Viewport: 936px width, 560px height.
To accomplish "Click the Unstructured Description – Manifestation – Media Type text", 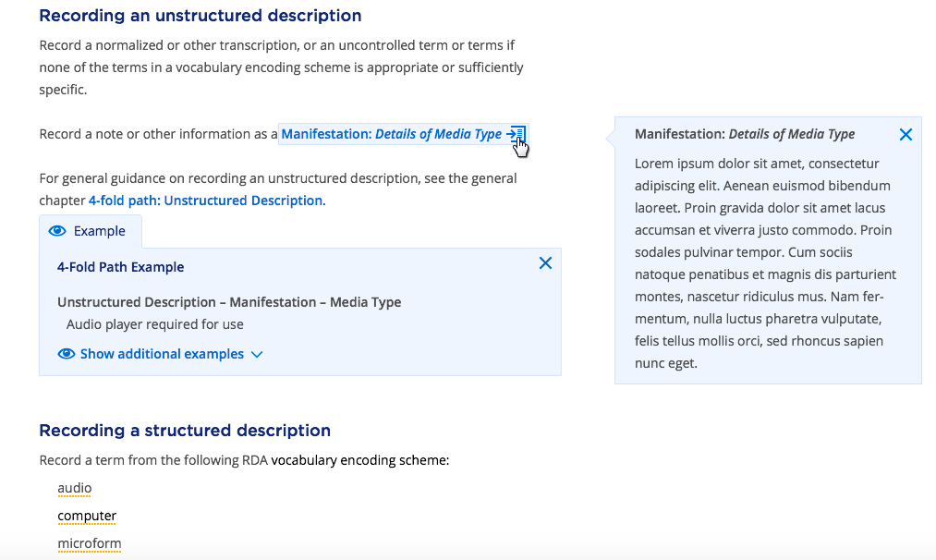I will click(229, 302).
